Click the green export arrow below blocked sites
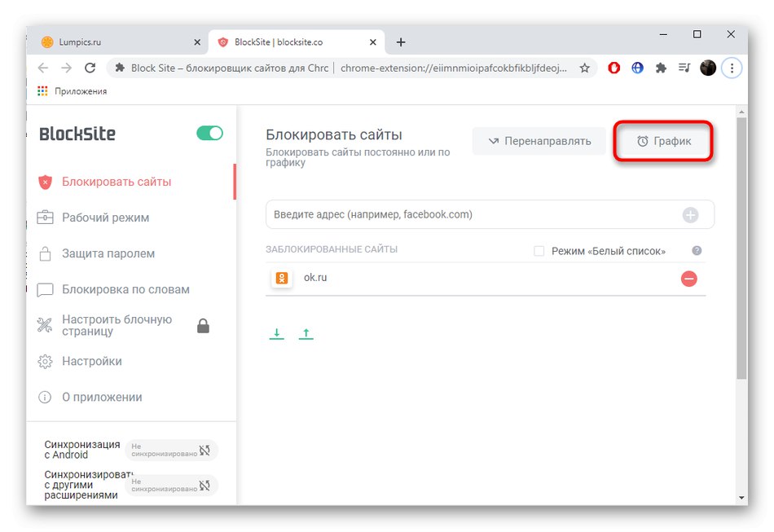 tap(276, 332)
